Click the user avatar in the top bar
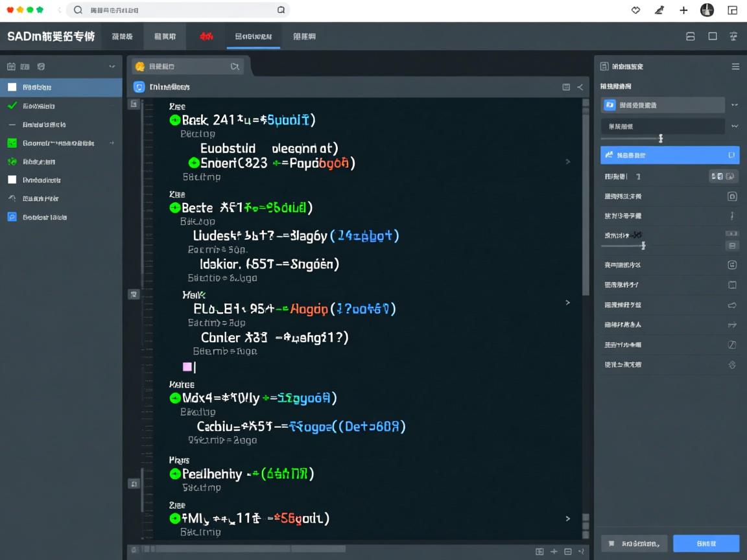The image size is (747, 560). point(707,10)
